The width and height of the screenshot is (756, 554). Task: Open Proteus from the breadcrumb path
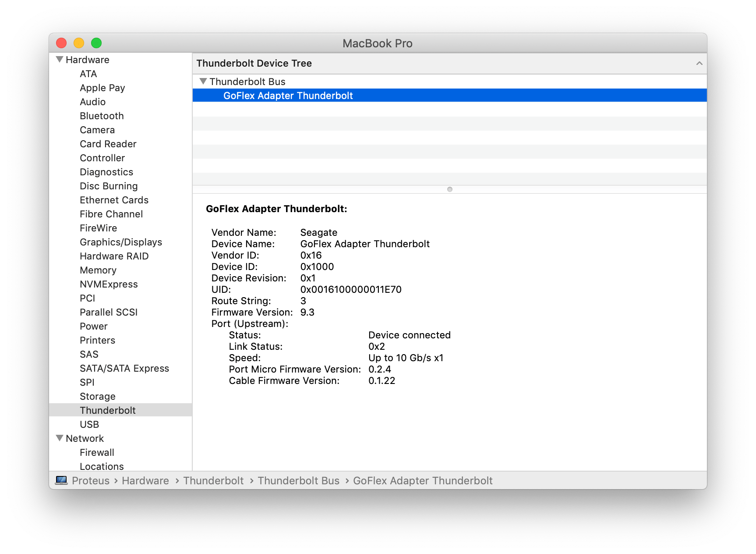pyautogui.click(x=91, y=481)
